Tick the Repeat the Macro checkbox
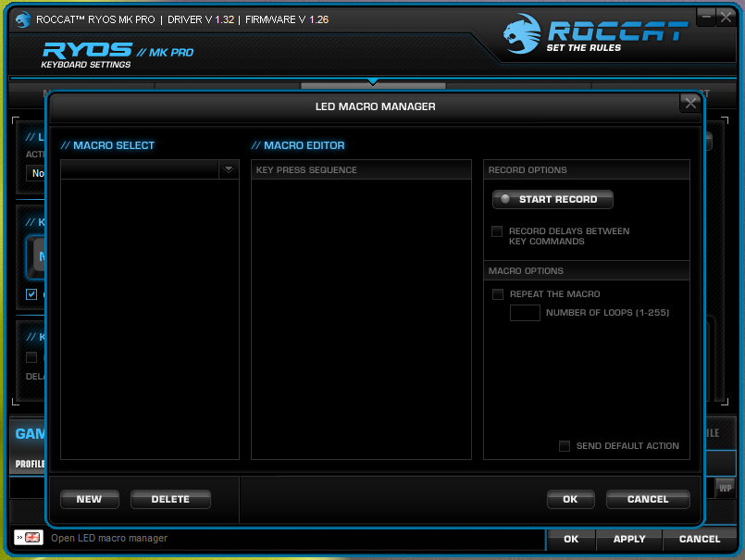745x560 pixels. [x=498, y=294]
